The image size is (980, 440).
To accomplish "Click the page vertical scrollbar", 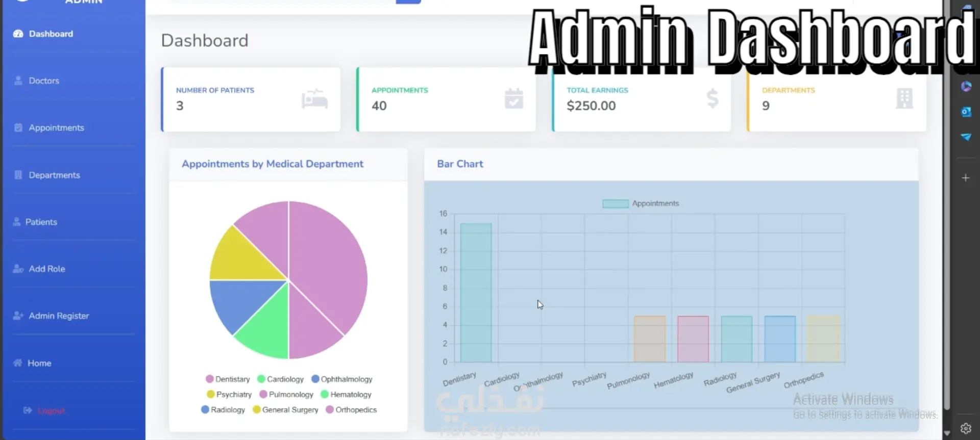I will 947,204.
